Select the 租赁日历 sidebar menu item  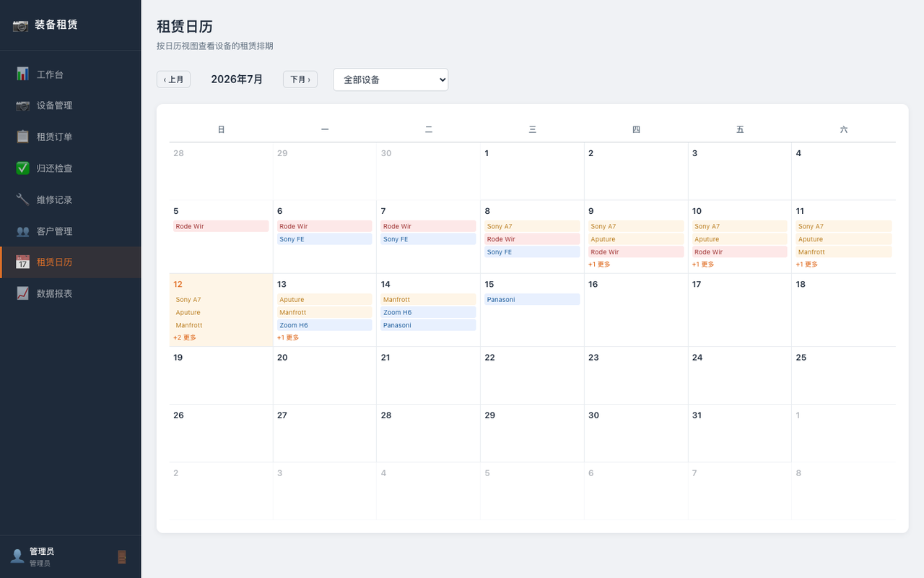coord(71,262)
